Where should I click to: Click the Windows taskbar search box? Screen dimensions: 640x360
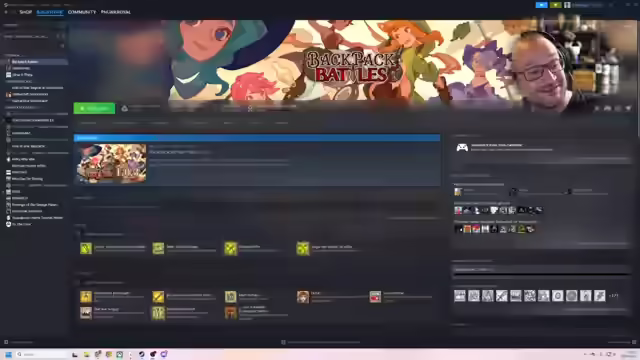tap(41, 354)
